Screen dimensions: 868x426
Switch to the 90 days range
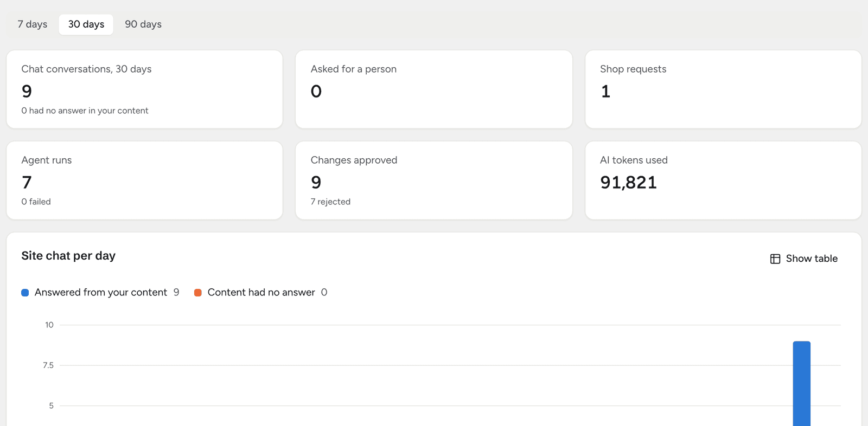point(143,24)
